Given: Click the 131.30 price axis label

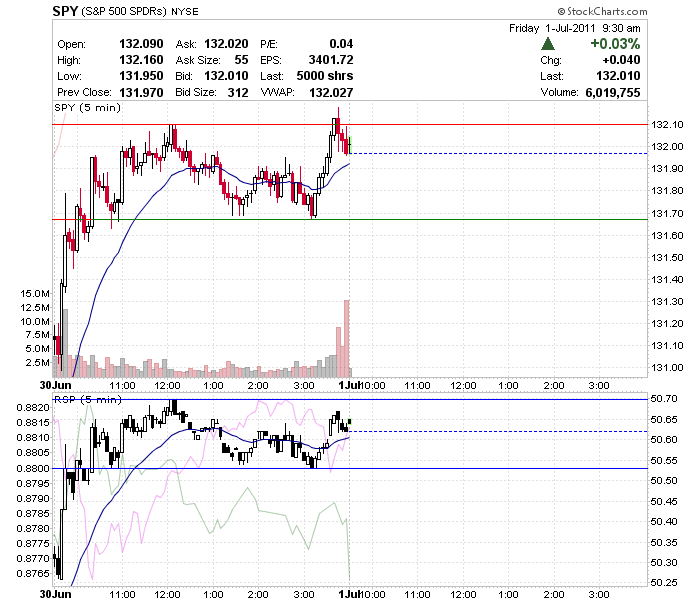Looking at the screenshot, I should point(667,302).
